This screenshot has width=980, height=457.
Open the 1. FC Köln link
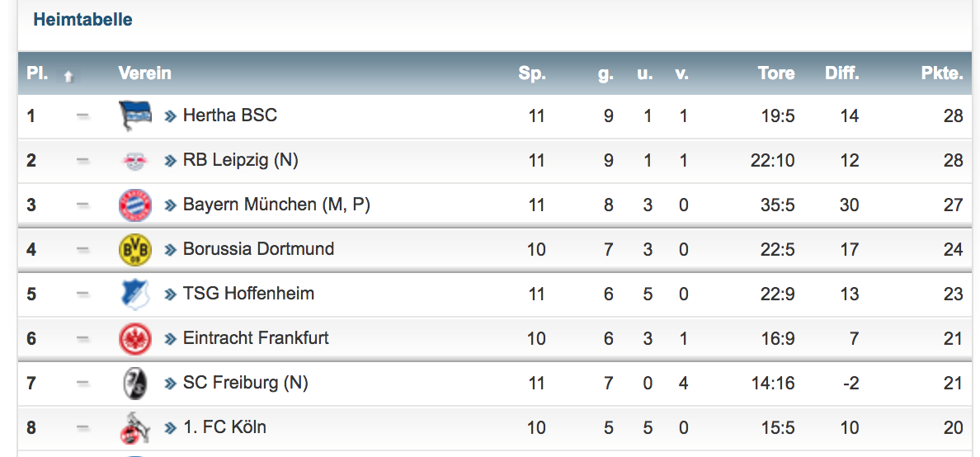224,427
